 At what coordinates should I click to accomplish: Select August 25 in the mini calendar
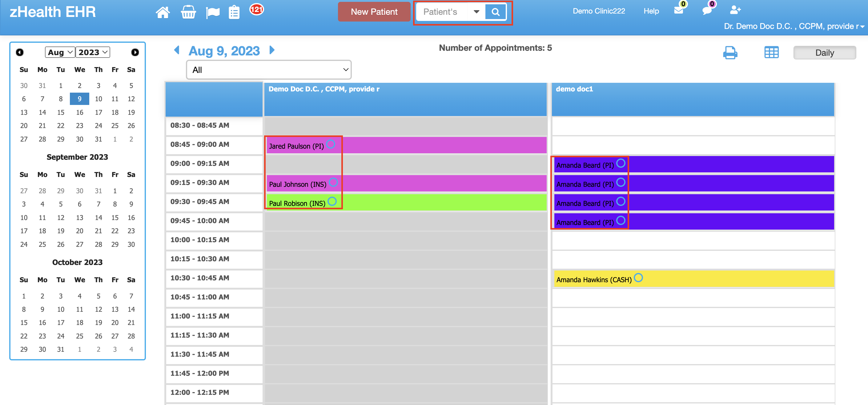pyautogui.click(x=115, y=126)
